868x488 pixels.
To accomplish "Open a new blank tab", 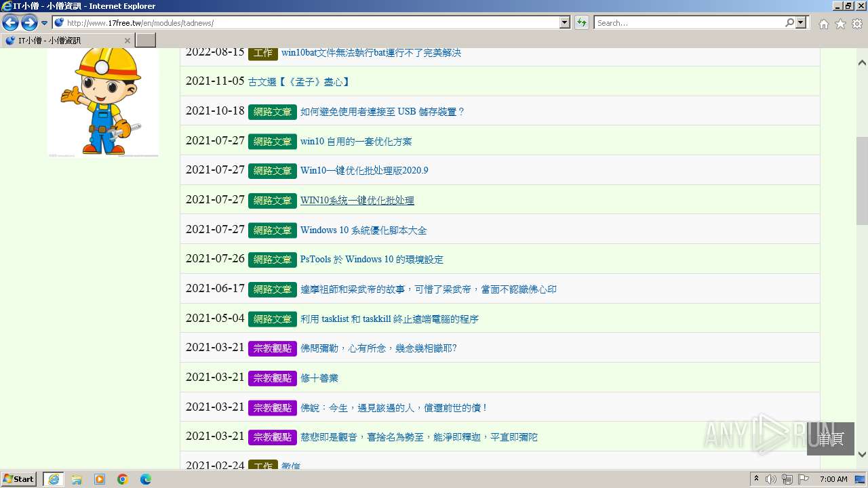I will coord(146,41).
